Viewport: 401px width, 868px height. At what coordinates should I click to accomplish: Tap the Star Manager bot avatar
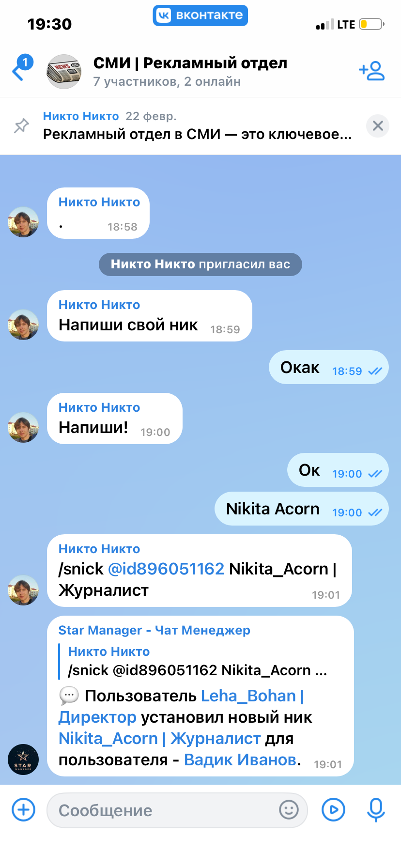23,759
